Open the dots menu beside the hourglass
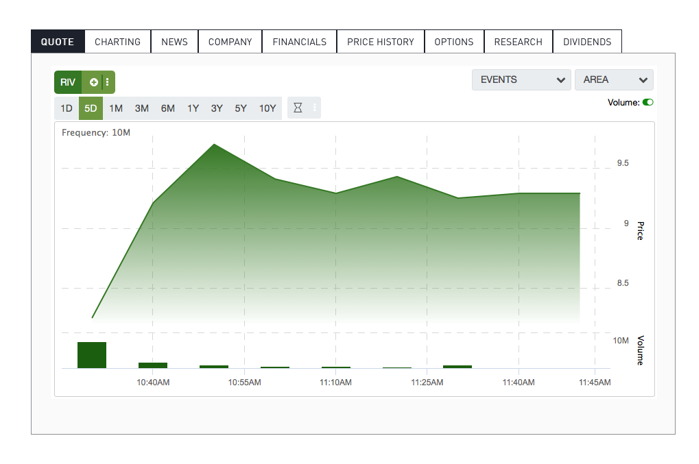Image resolution: width=699 pixels, height=464 pixels. (x=314, y=108)
